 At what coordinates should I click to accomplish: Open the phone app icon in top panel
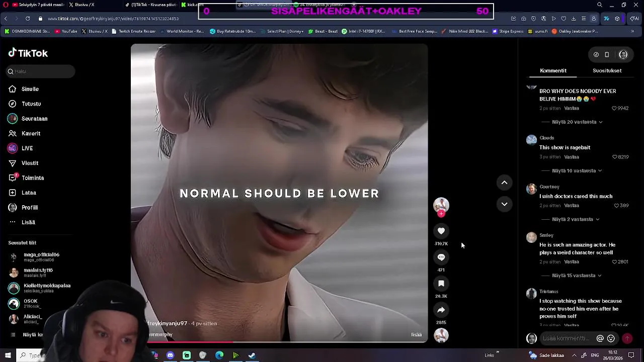[x=607, y=54]
